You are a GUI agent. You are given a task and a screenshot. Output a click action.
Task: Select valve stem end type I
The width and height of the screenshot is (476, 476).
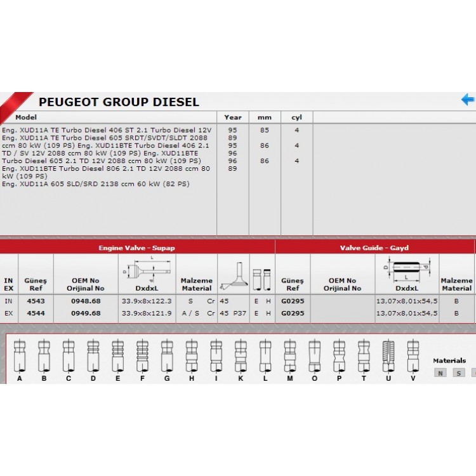tap(216, 360)
